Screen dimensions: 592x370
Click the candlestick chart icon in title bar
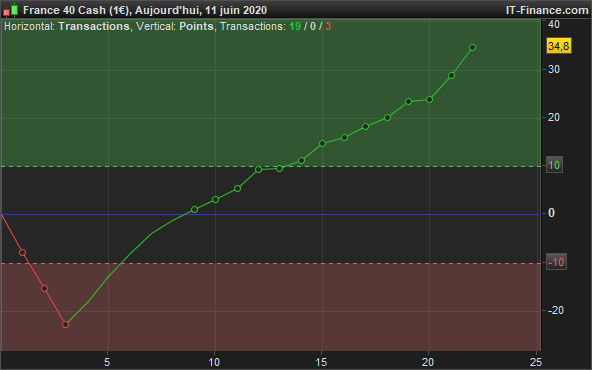point(11,10)
